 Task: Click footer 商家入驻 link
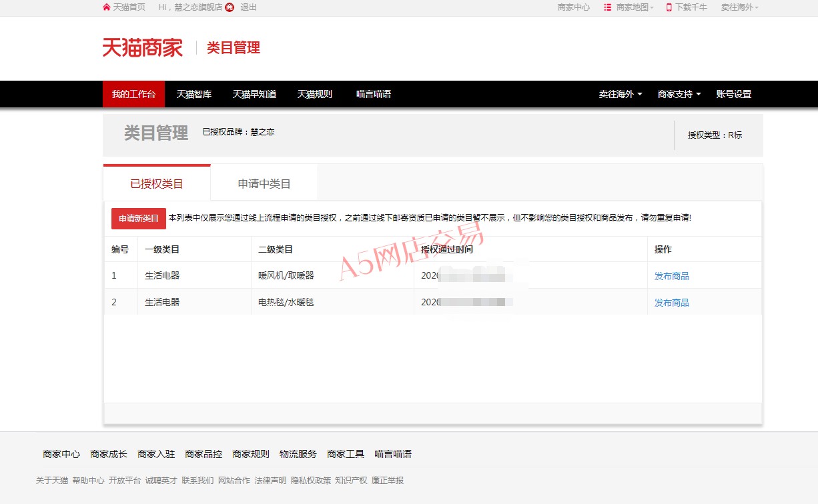(156, 454)
